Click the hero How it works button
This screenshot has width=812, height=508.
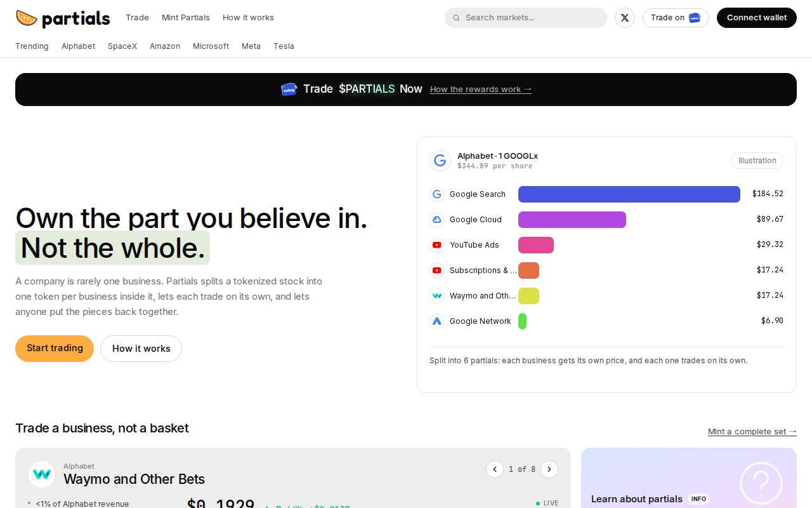pyautogui.click(x=141, y=349)
